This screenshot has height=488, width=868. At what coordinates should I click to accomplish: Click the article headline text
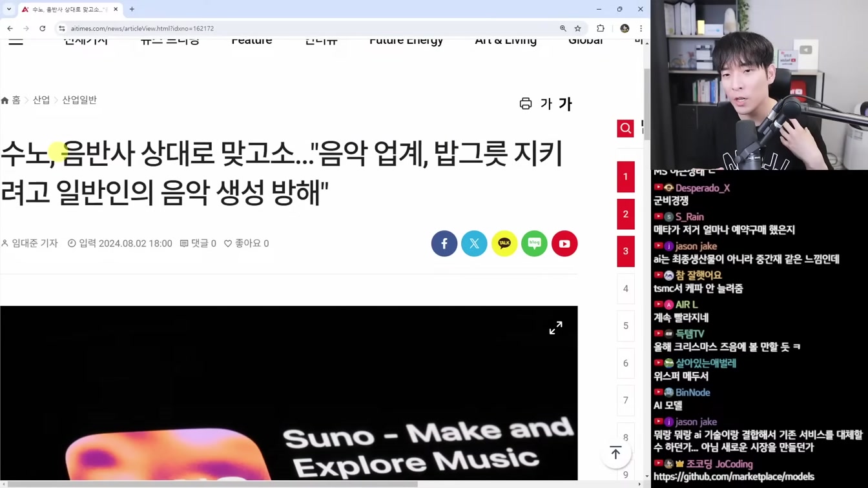[282, 172]
